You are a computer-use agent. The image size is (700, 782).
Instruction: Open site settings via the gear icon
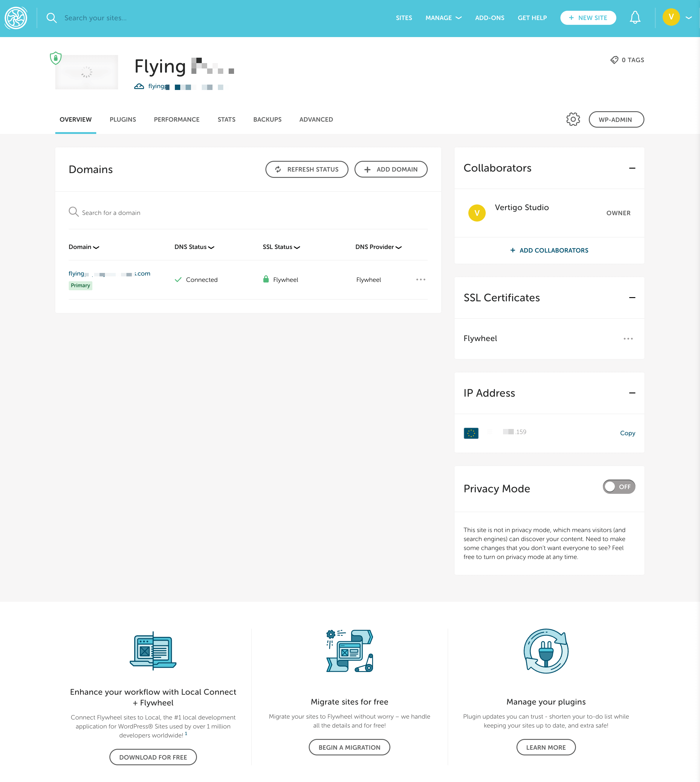coord(573,119)
